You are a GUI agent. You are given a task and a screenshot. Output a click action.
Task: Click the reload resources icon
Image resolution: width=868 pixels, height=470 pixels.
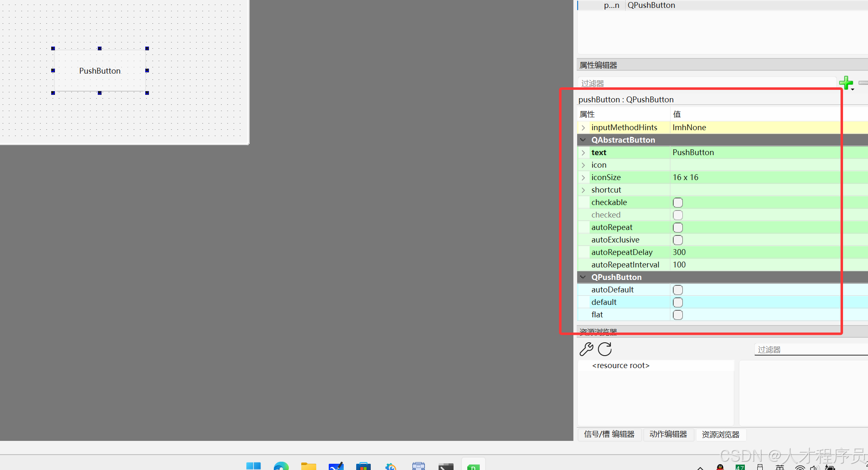[605, 349]
